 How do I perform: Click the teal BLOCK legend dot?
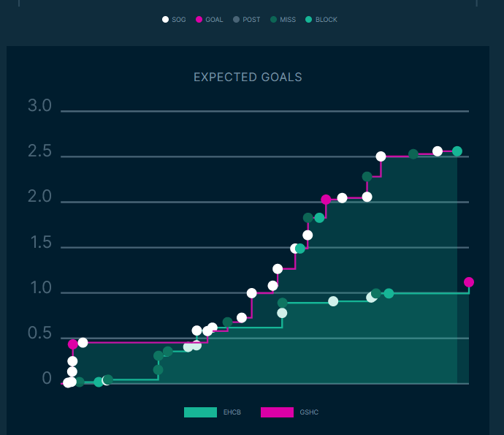(x=308, y=20)
